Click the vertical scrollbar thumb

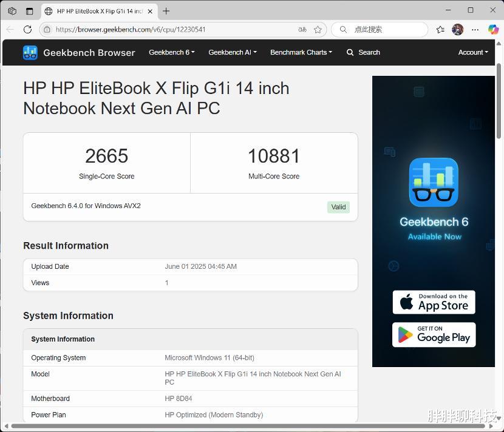tap(499, 101)
